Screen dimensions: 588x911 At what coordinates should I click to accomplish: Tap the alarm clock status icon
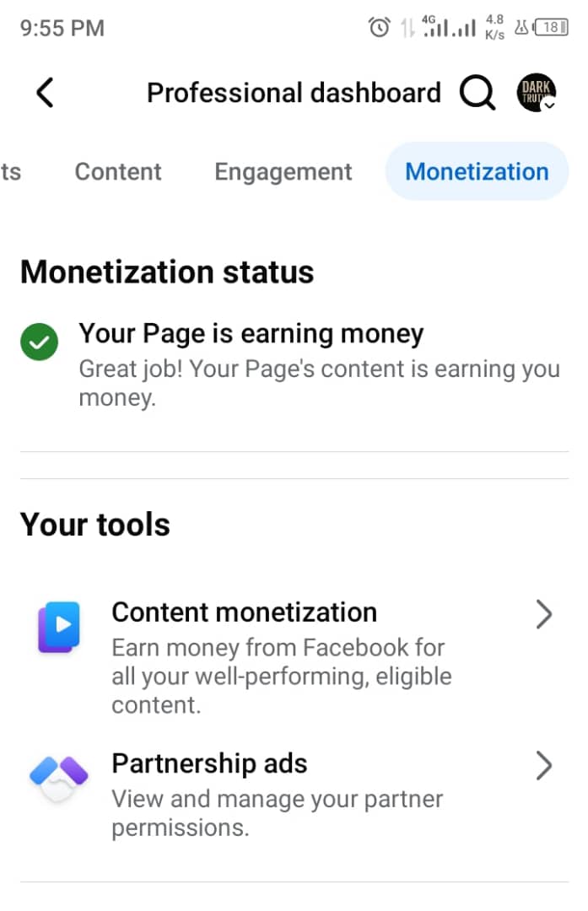tap(380, 28)
